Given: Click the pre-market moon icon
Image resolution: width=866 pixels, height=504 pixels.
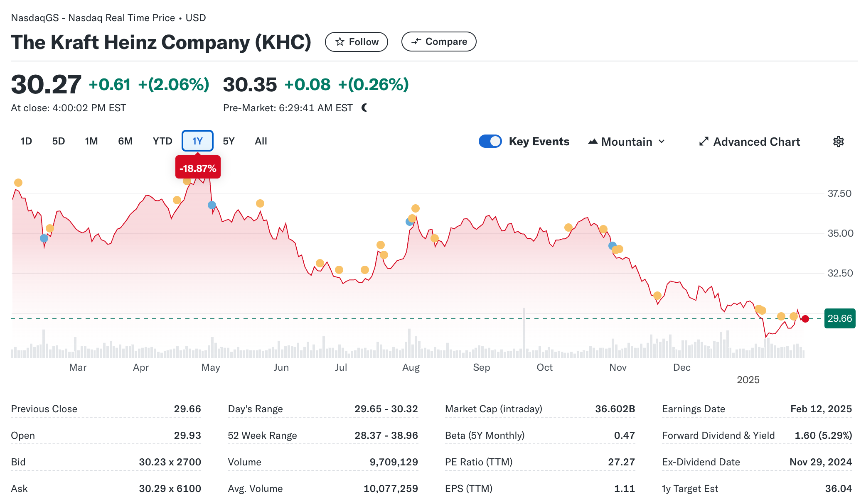Looking at the screenshot, I should tap(364, 108).
